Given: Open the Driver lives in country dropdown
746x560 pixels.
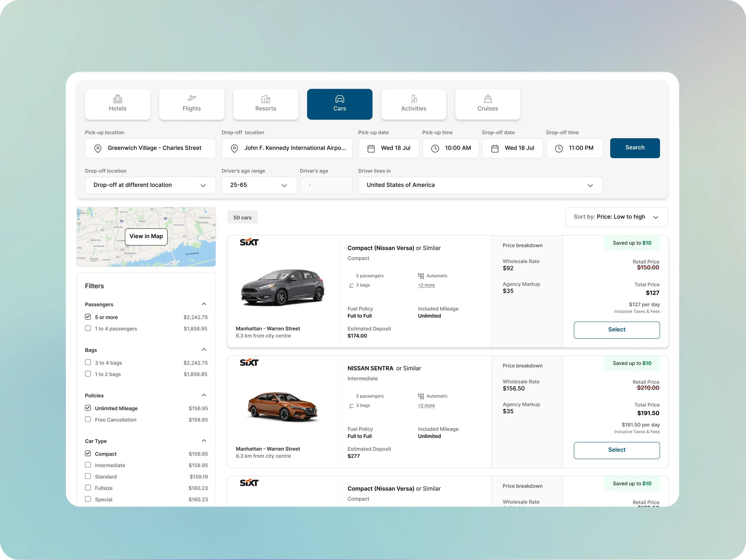Looking at the screenshot, I should click(x=480, y=185).
